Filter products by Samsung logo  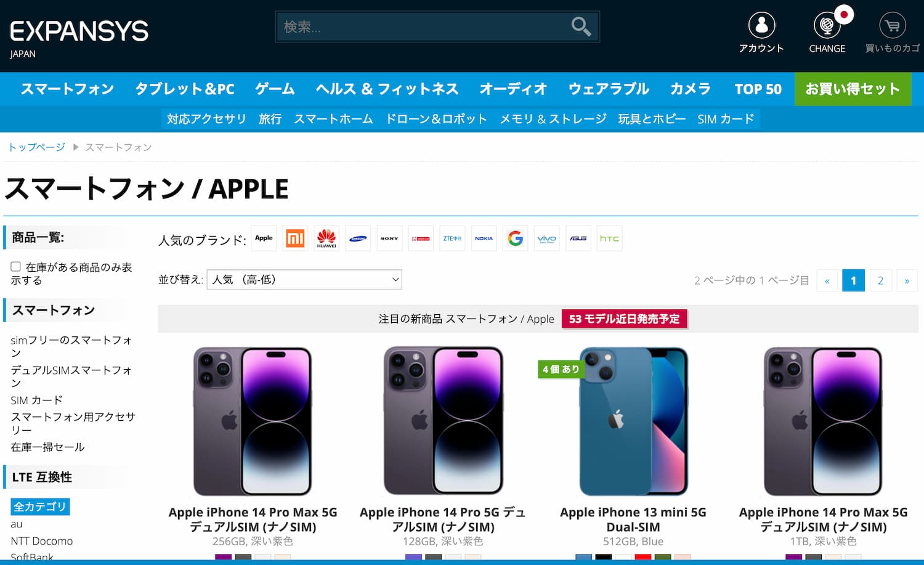[x=358, y=238]
